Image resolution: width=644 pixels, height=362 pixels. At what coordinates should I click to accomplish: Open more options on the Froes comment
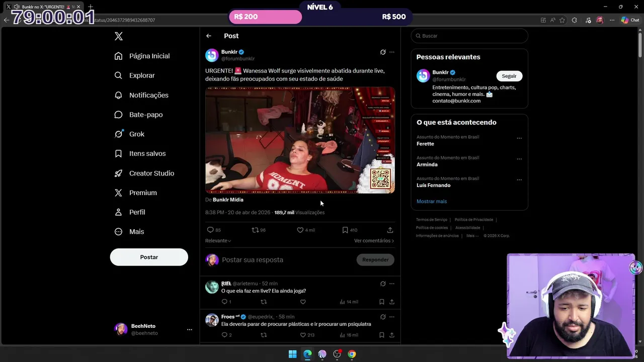tap(392, 317)
